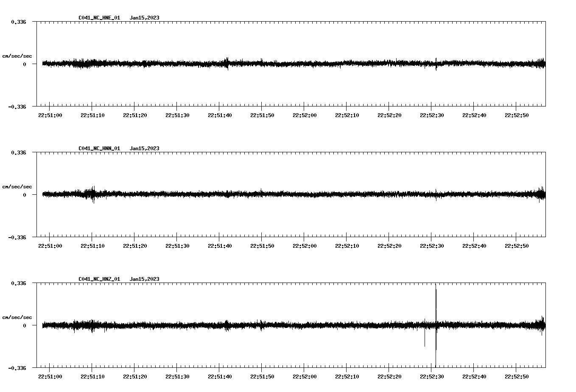Click cm/sec/sec unit label on HNN plot
The image size is (576, 392).
coord(17,187)
